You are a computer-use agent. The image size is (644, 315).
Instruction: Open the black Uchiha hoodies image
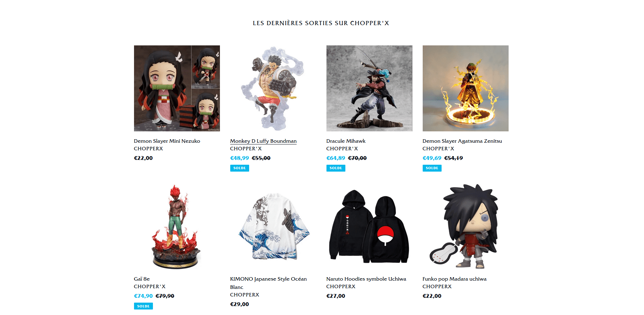click(x=369, y=226)
